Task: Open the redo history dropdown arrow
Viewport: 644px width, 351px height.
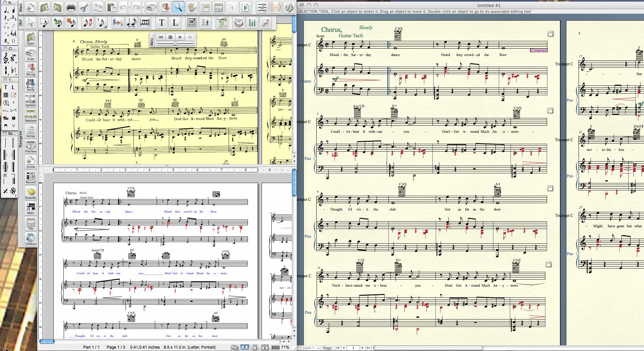Action: tap(143, 7)
